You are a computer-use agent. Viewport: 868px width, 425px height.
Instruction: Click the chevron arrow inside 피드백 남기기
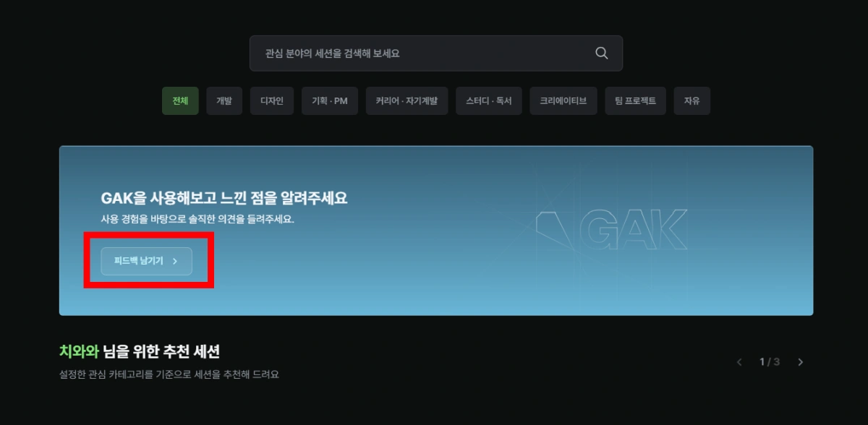click(x=175, y=262)
